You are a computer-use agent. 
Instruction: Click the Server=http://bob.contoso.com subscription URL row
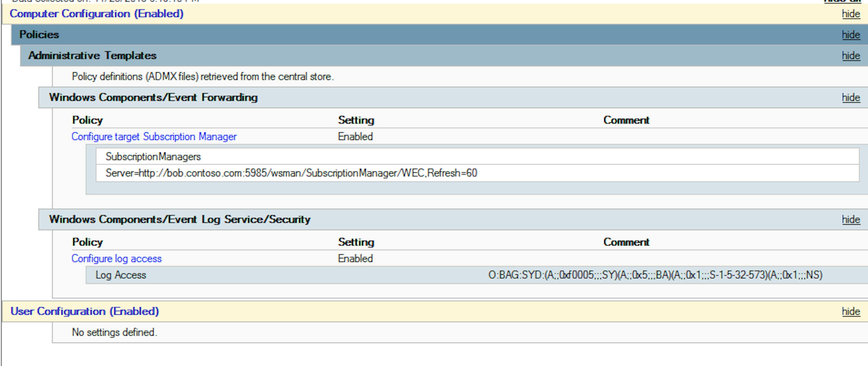point(291,173)
